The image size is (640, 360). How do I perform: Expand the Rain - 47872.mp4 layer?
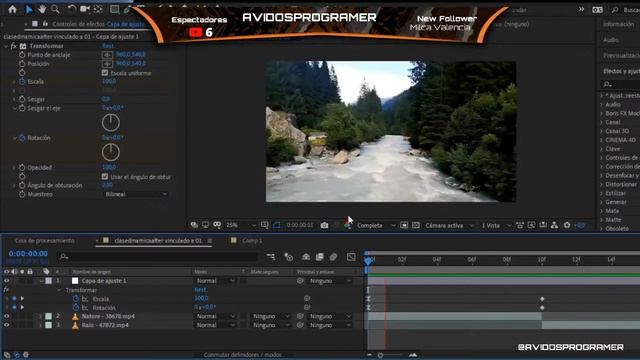[40, 325]
